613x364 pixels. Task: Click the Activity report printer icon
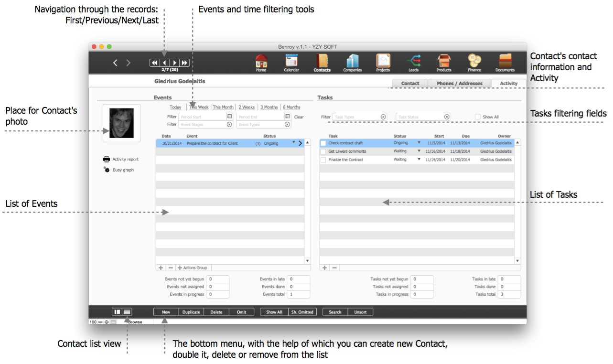(107, 160)
